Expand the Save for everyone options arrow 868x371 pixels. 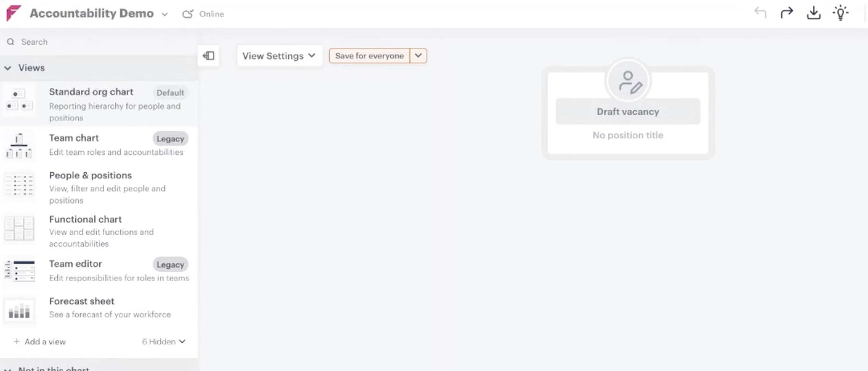pyautogui.click(x=418, y=56)
